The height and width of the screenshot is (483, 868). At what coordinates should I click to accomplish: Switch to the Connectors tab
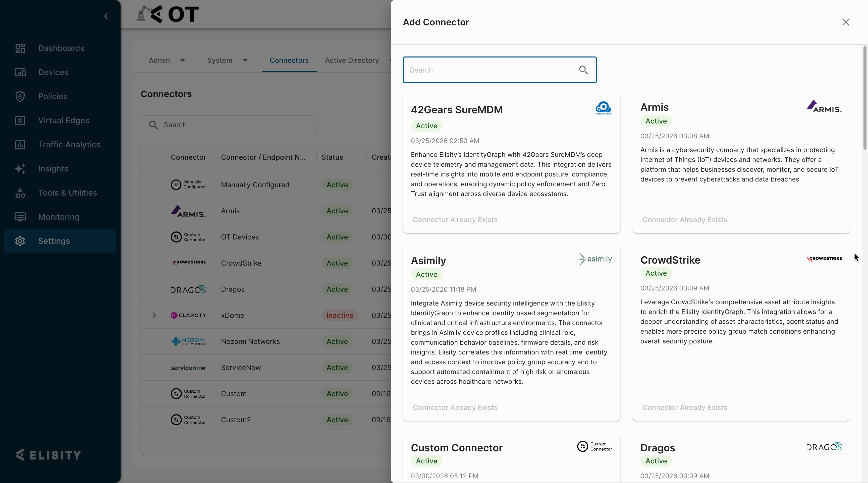point(289,60)
